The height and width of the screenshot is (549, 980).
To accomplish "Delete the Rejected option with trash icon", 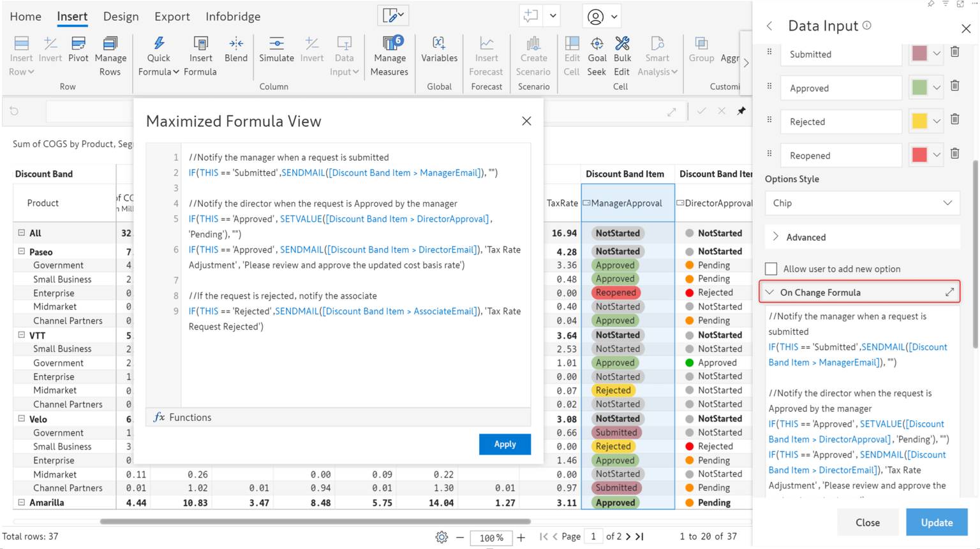I will coord(954,120).
